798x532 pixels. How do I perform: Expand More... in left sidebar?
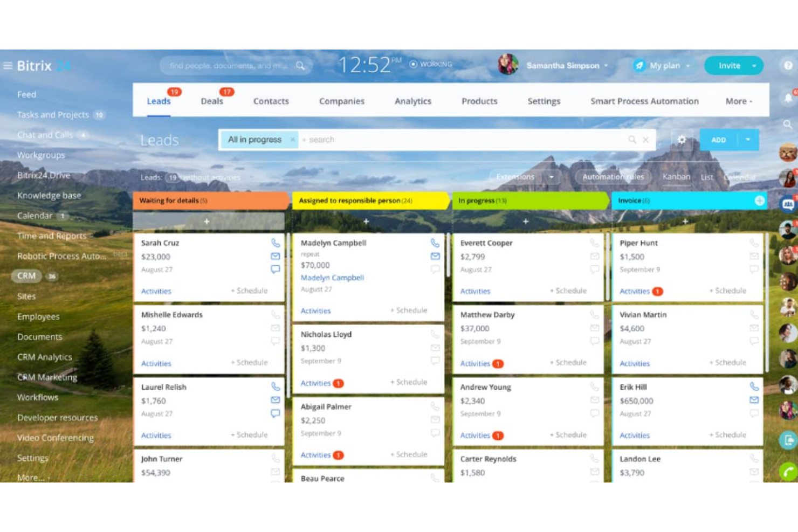coord(32,477)
